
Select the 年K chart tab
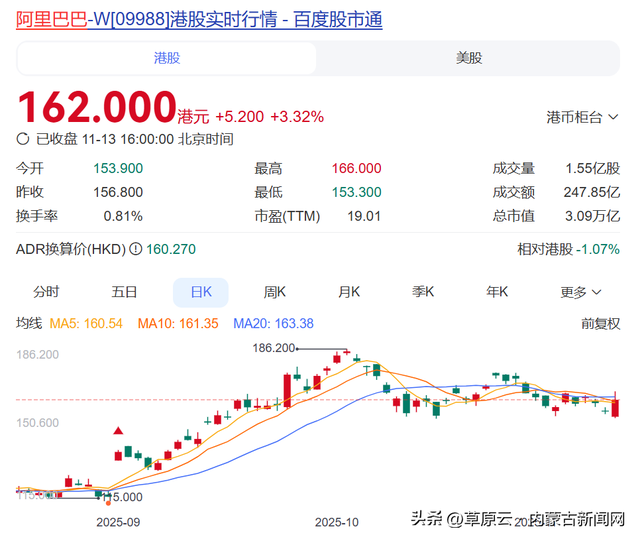497,292
